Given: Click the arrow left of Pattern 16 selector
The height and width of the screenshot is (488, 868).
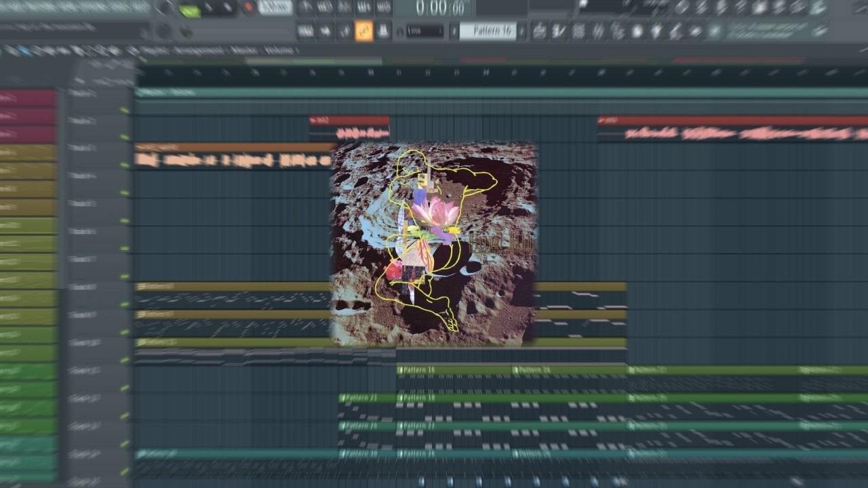Looking at the screenshot, I should pyautogui.click(x=454, y=31).
